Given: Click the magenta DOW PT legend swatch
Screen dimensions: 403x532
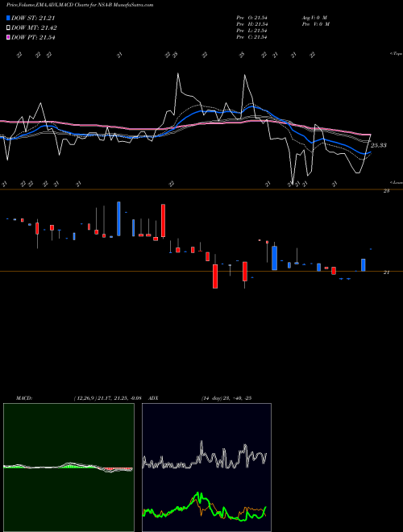Looking at the screenshot, I should click(x=8, y=37).
